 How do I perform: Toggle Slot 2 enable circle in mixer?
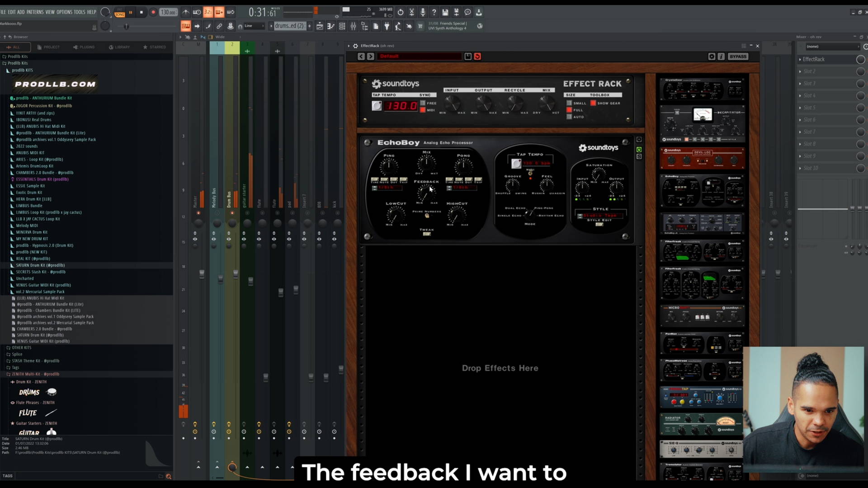pos(860,71)
